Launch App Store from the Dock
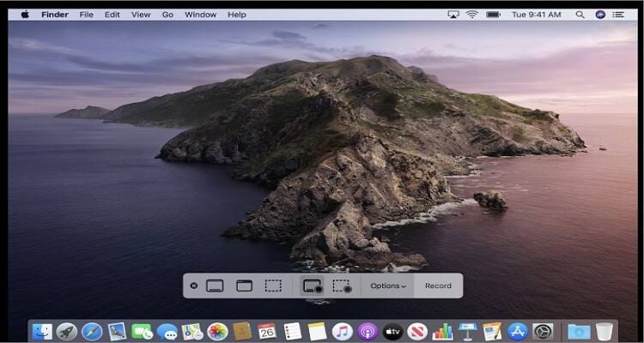The image size is (644, 343). tap(518, 332)
